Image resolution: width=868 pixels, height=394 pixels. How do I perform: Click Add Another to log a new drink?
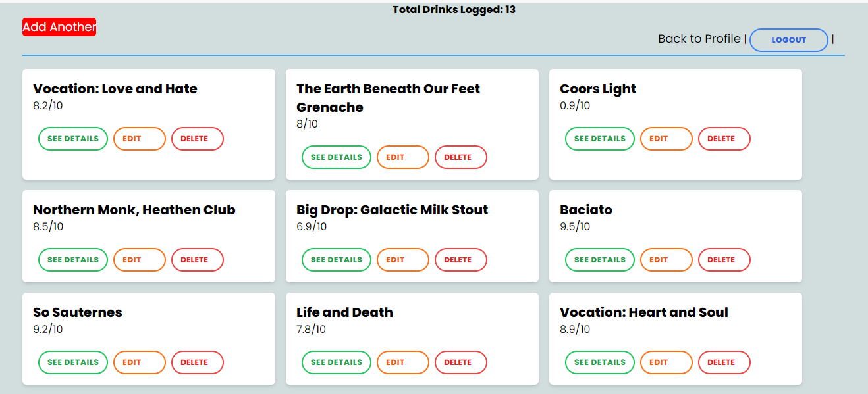pos(59,27)
